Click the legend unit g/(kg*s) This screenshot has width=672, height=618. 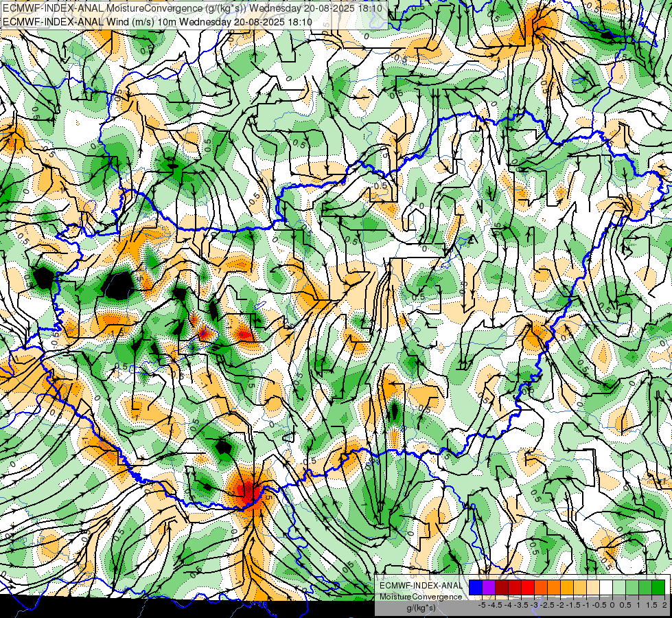(x=421, y=608)
